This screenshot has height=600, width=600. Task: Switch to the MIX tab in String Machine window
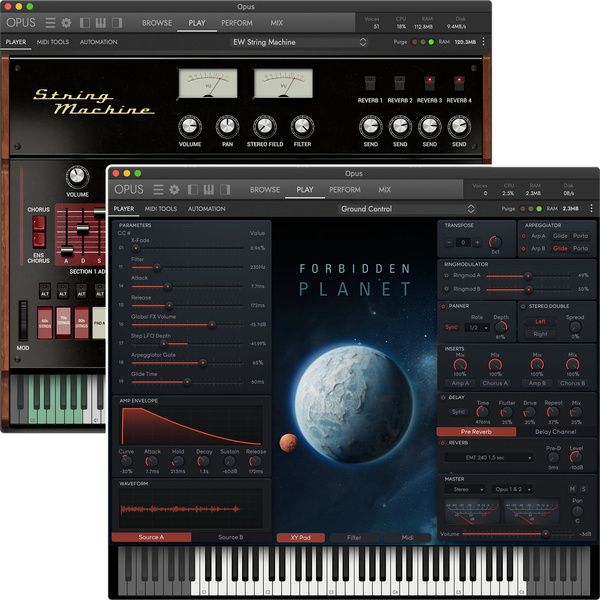click(276, 23)
